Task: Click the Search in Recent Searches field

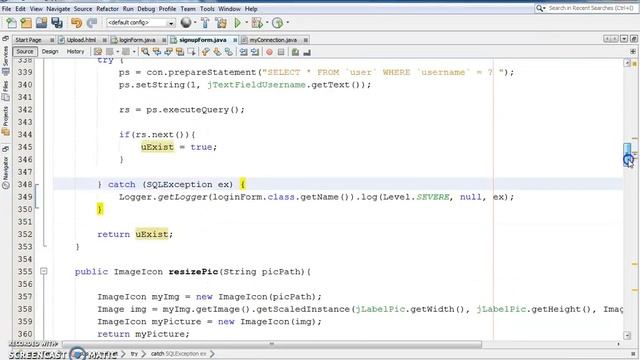Action: click(591, 8)
